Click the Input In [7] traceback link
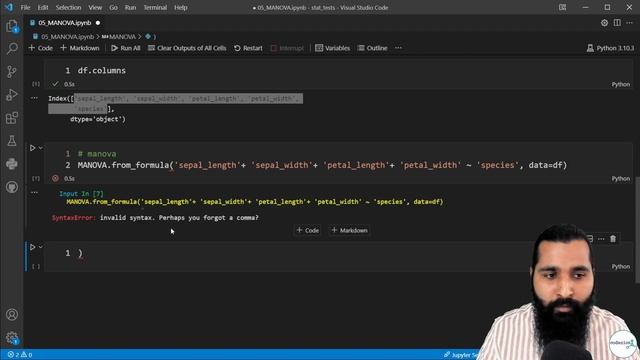Screen dimensions: 640x360 click(x=81, y=193)
